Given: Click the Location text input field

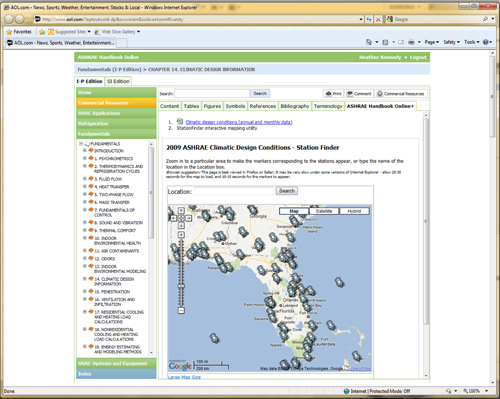Looking at the screenshot, I should coord(234,191).
